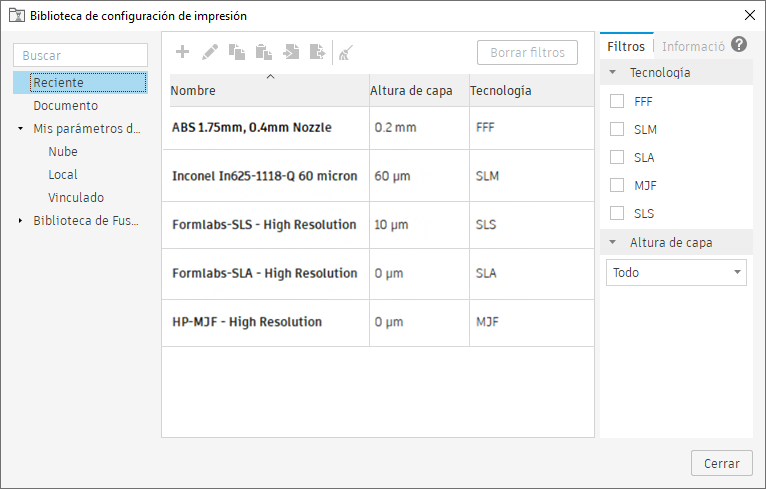Check the SLM technology filter

click(617, 129)
